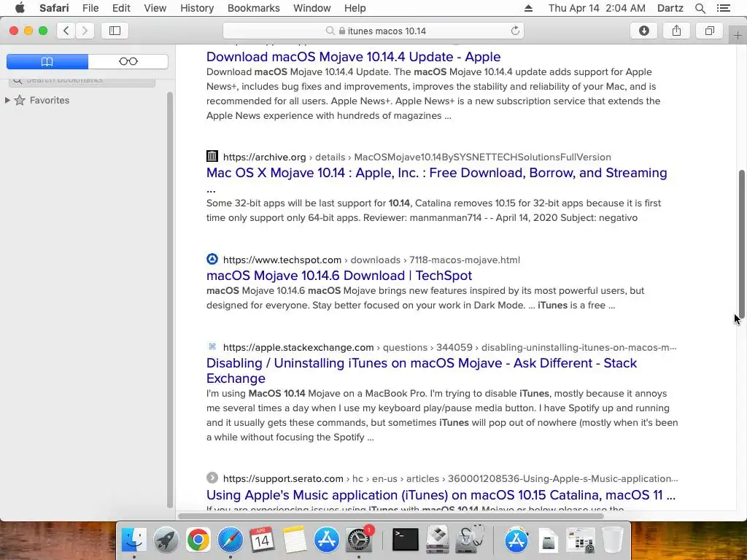Reload the page with the refresh icon
The image size is (747, 560).
(x=515, y=31)
